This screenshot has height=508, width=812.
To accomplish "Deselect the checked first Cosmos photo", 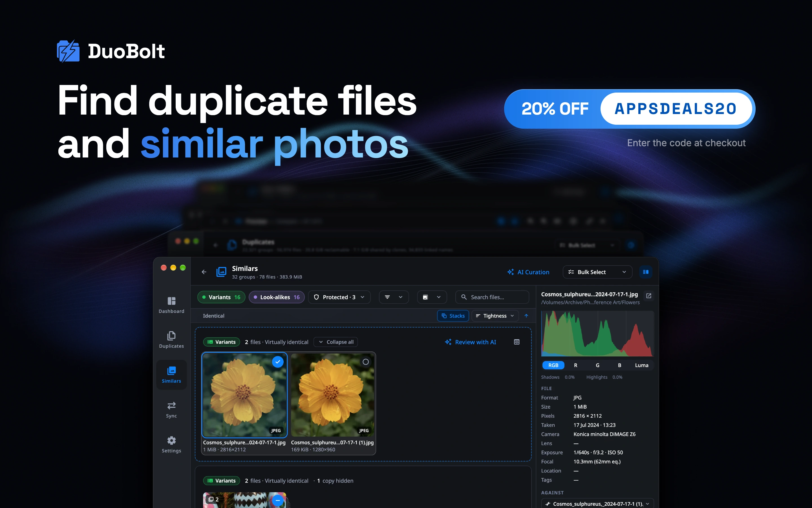I will 277,362.
